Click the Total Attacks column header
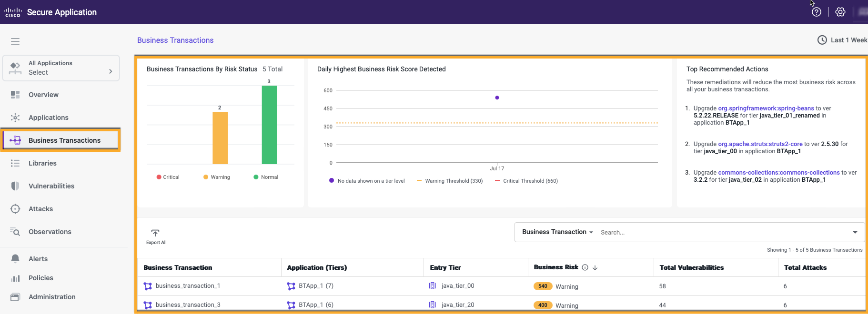This screenshot has width=868, height=314. [805, 267]
